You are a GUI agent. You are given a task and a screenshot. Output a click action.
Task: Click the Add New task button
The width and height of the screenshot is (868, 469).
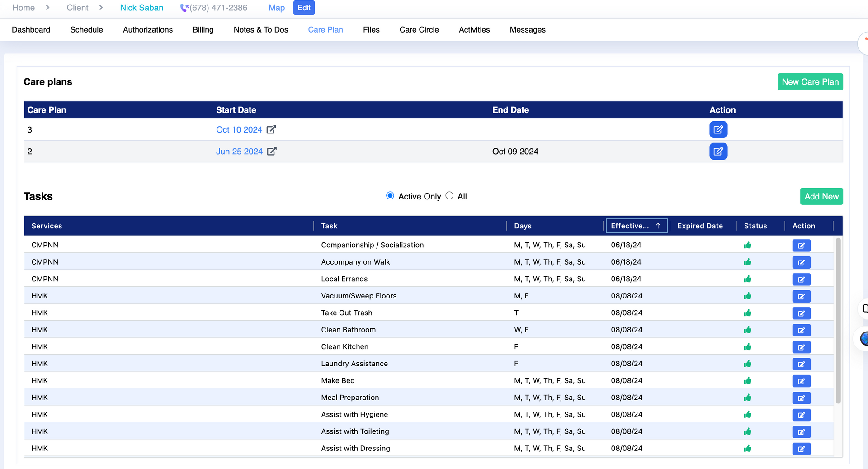[821, 197]
